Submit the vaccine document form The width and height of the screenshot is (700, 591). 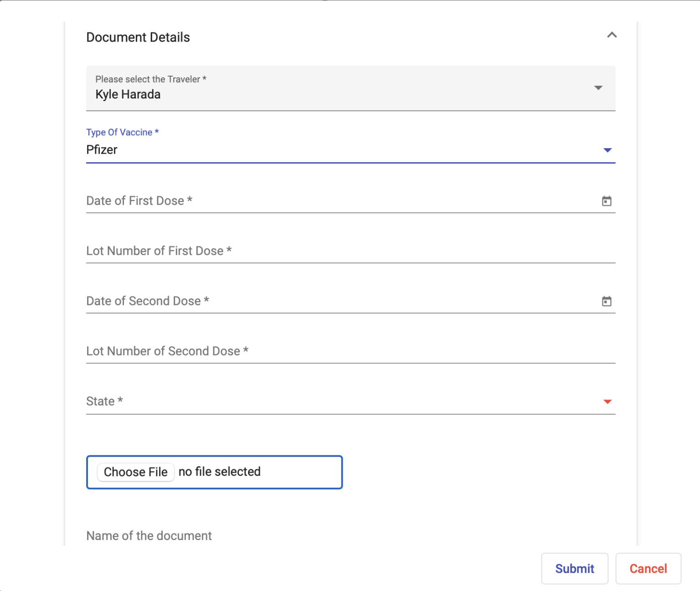[575, 569]
